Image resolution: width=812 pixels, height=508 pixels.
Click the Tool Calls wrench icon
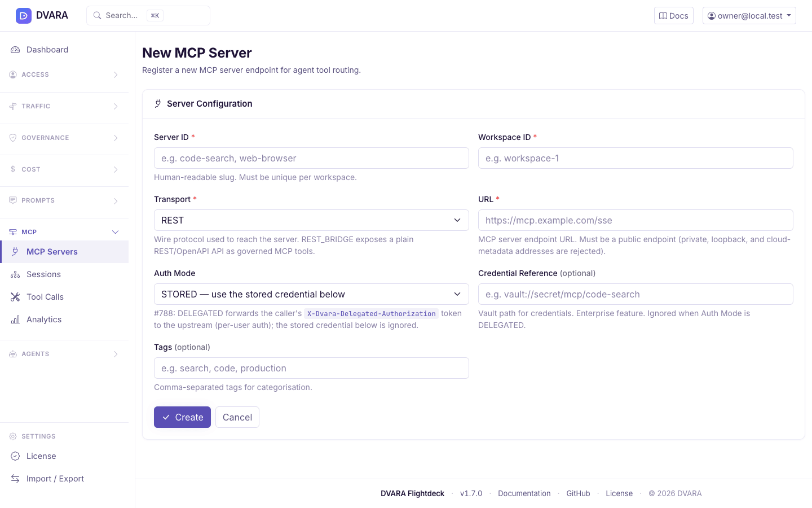(x=15, y=297)
